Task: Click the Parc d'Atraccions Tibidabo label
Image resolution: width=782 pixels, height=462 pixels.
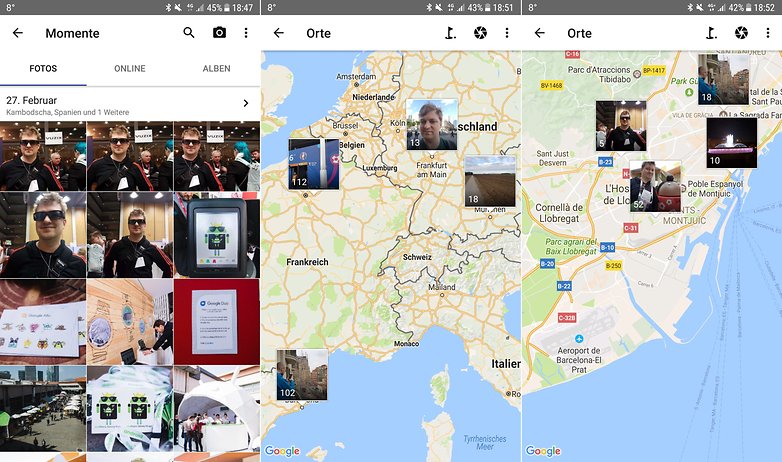Action: (x=599, y=74)
